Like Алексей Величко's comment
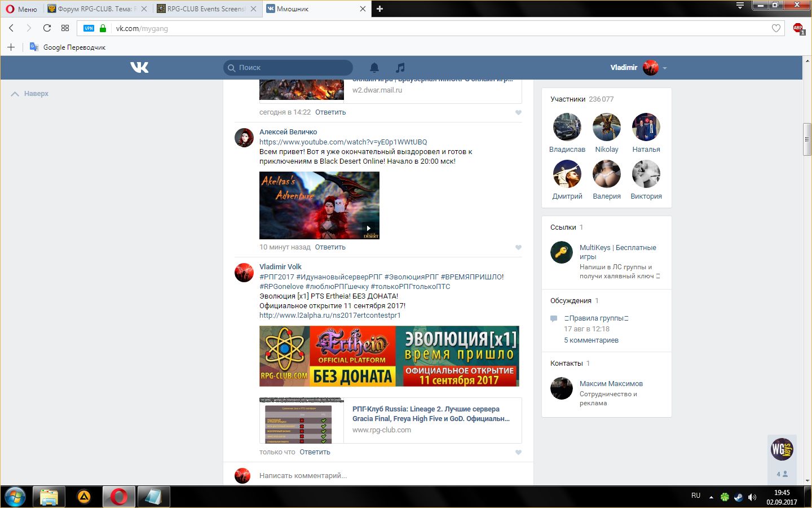Image resolution: width=812 pixels, height=508 pixels. tap(518, 247)
